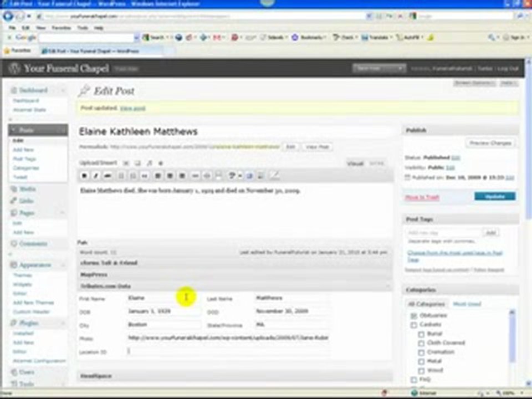
Task: Insert a link with the editor toolbar
Action: 195,176
